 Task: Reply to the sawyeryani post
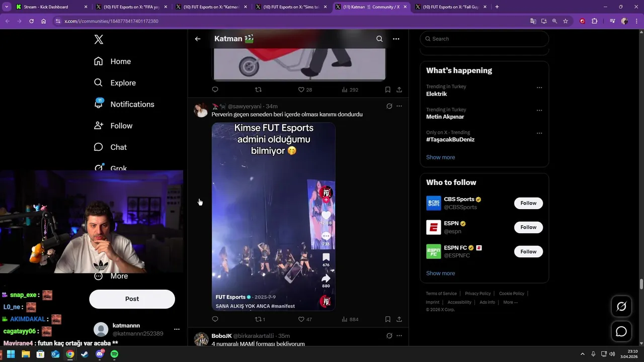(x=215, y=319)
